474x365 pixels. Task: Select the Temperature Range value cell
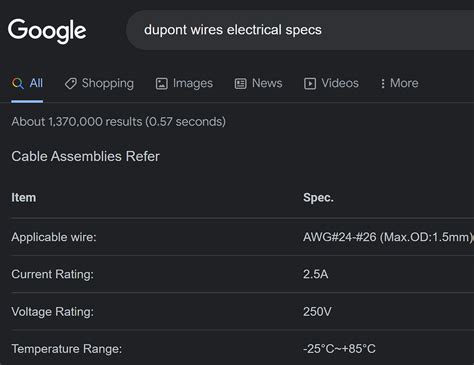click(339, 349)
